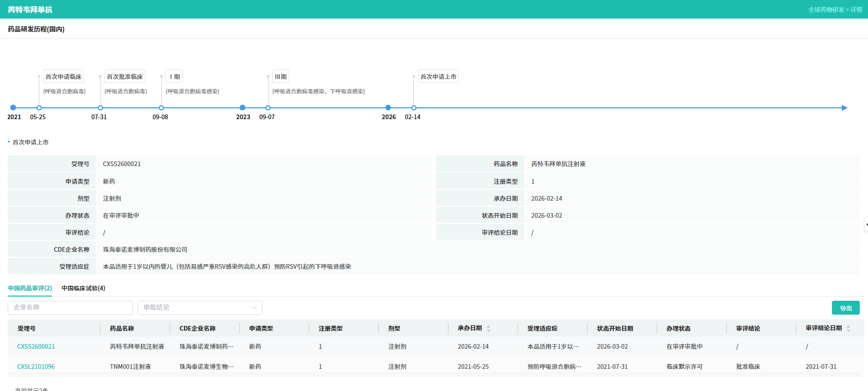
Task: Click the 2021 year node on timeline
Action: click(13, 108)
